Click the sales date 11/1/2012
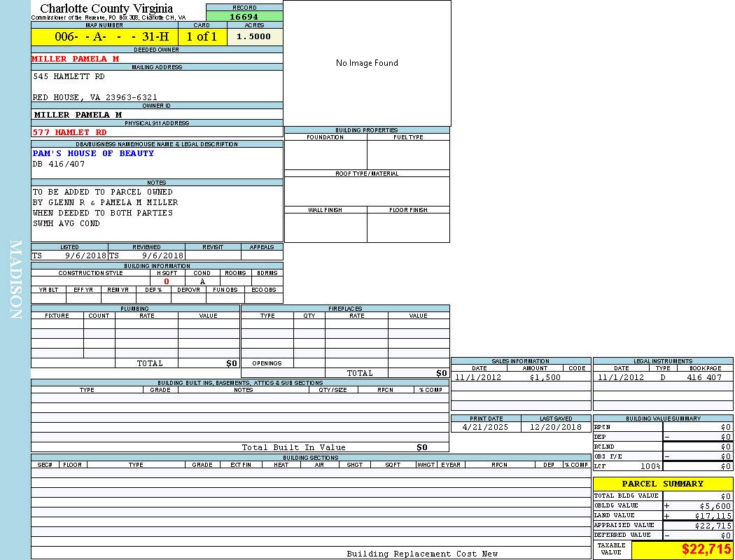735x560 pixels. tap(479, 377)
